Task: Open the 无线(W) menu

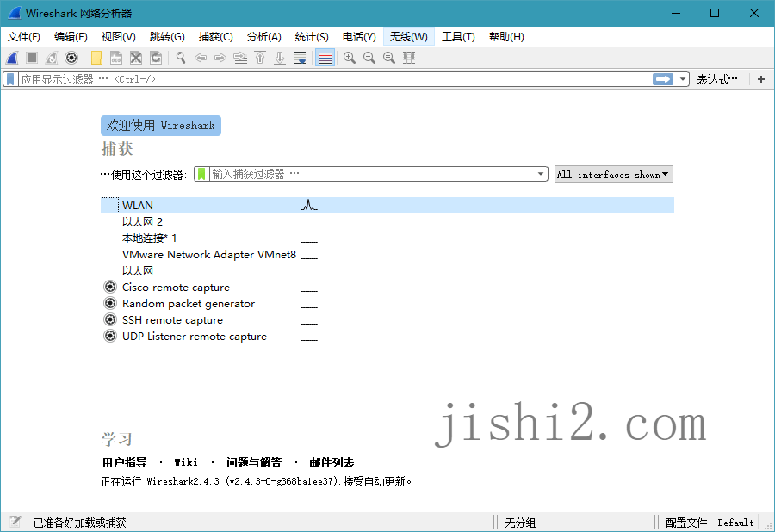Action: pos(409,36)
